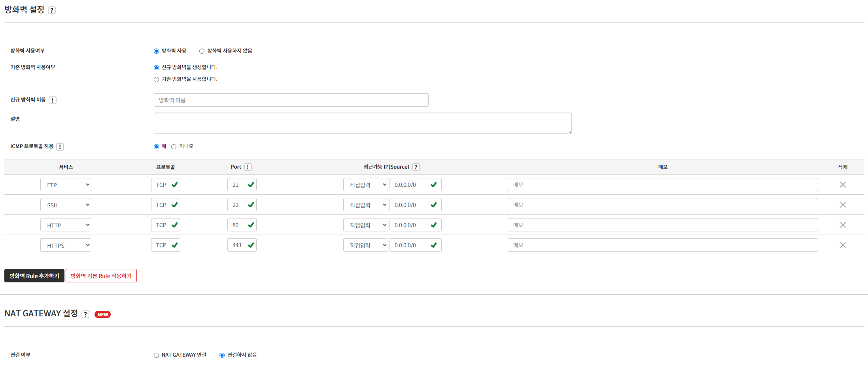Open 직접입력 dropdown in SSH row
868x374 pixels.
(366, 205)
